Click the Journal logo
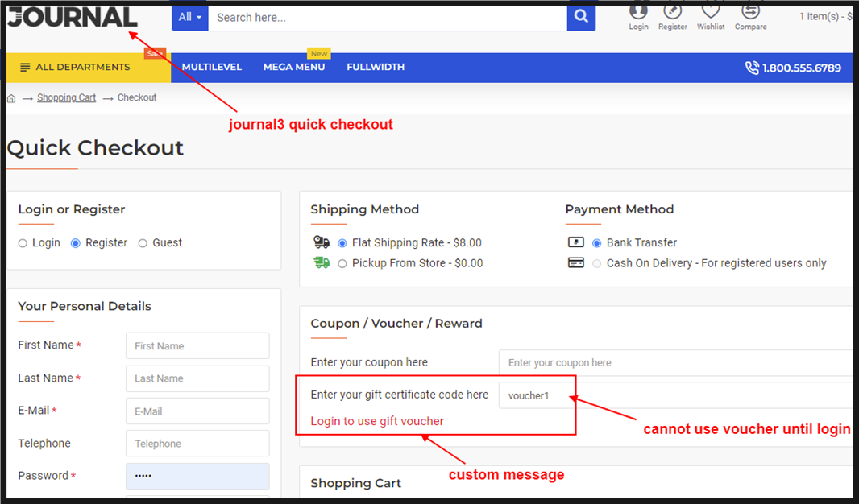859x504 pixels. click(x=73, y=17)
